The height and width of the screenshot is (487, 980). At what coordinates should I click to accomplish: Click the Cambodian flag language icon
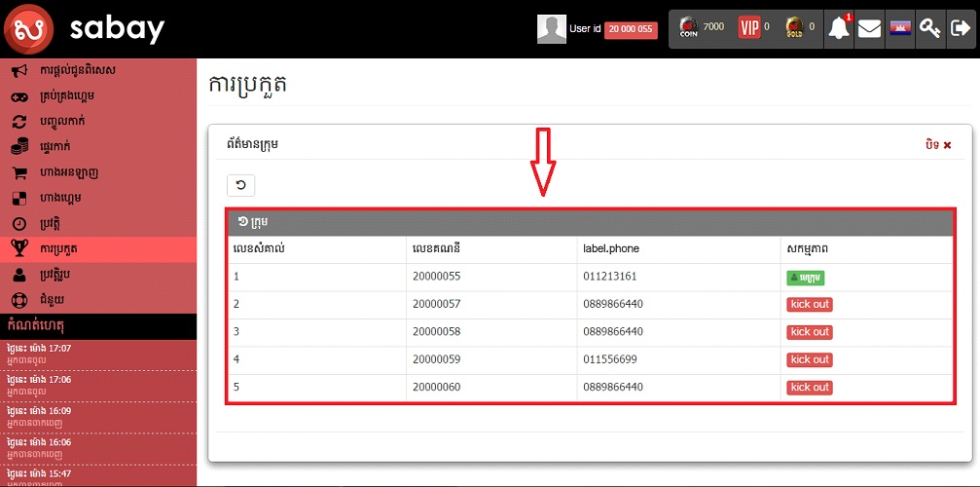[x=899, y=29]
